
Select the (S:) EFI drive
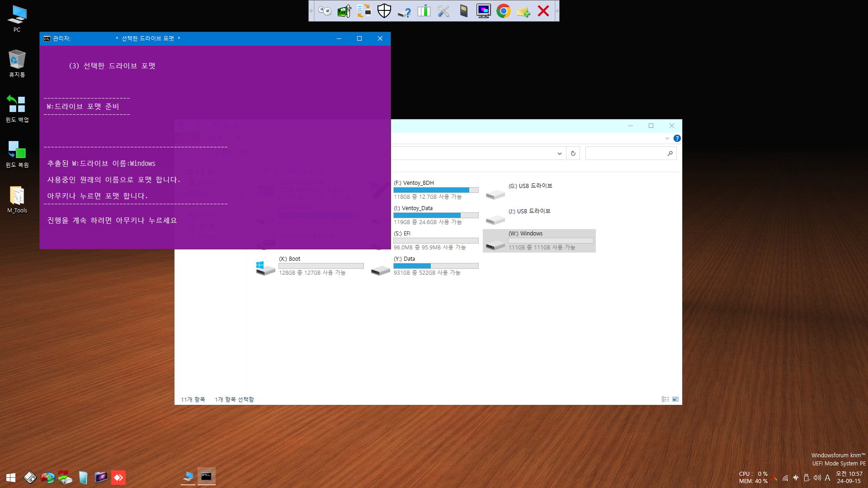[425, 240]
